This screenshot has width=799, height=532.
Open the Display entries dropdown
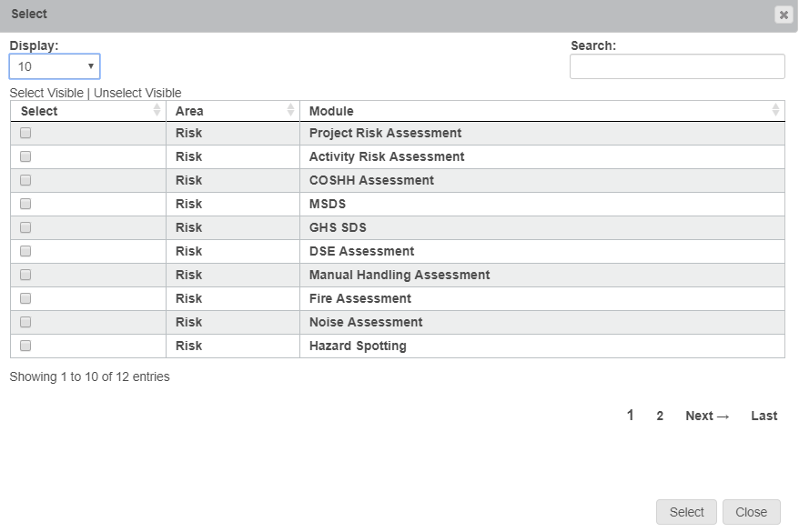click(x=55, y=66)
